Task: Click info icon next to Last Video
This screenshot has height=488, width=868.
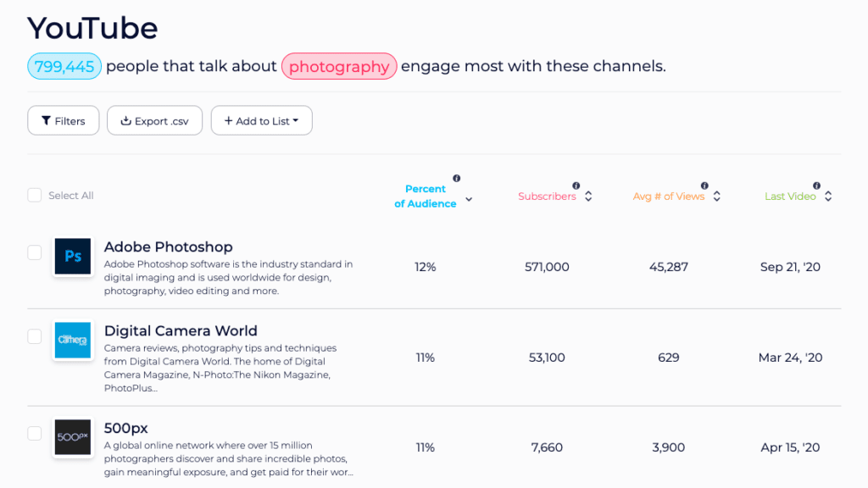Action: 816,186
